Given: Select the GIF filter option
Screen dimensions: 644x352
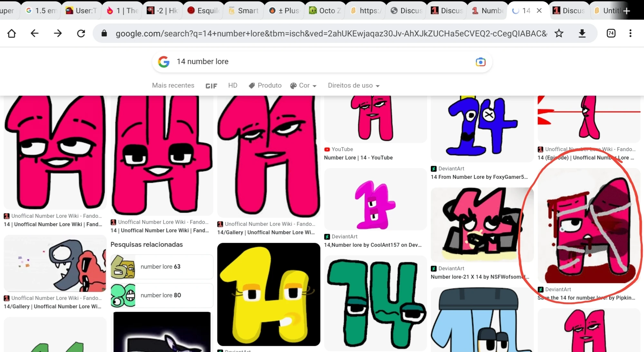Looking at the screenshot, I should 211,86.
